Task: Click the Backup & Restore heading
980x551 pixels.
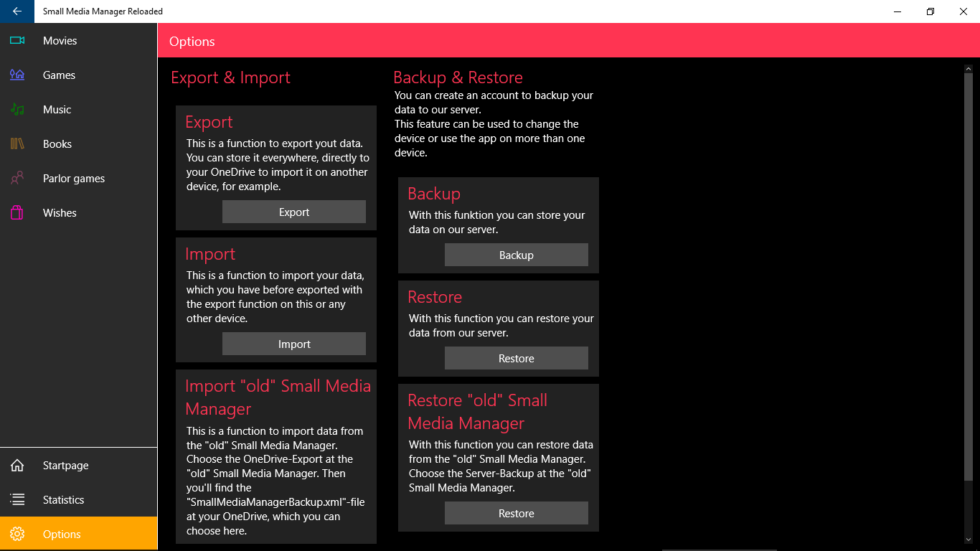Action: [x=458, y=77]
